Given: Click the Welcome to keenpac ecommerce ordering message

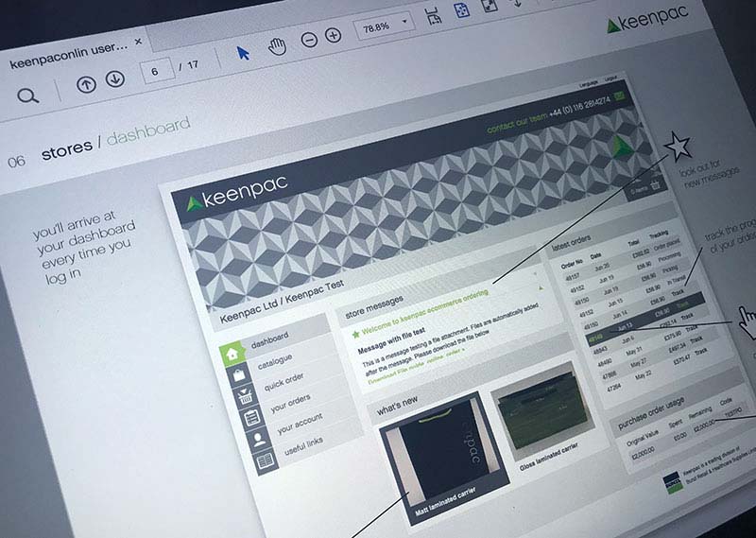Looking at the screenshot, I should pyautogui.click(x=424, y=312).
